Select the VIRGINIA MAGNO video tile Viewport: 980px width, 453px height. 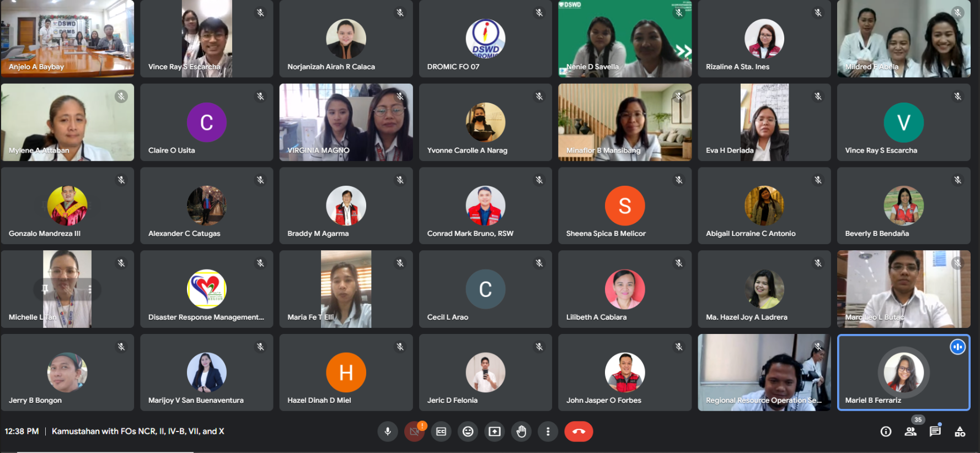346,122
